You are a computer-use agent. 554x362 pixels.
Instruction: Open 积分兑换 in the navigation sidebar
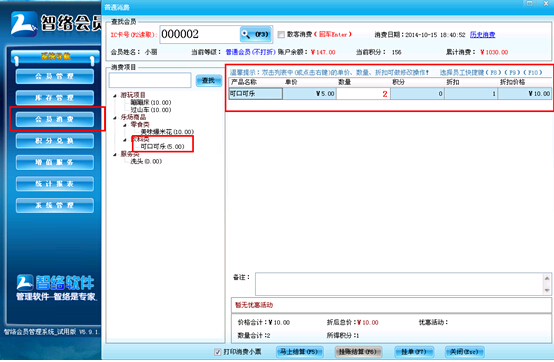coord(55,141)
